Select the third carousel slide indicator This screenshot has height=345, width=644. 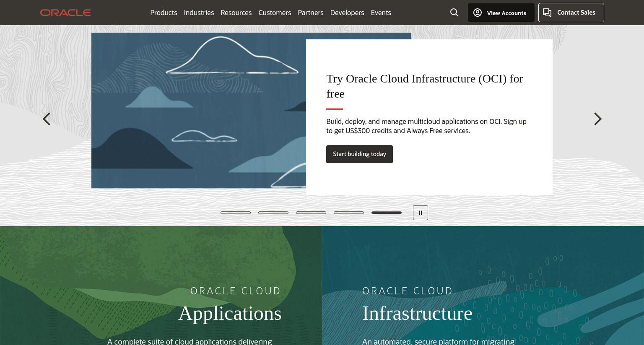click(x=311, y=213)
